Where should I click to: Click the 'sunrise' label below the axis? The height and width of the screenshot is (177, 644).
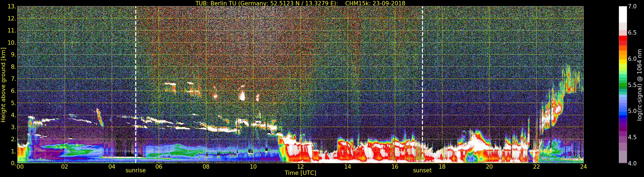[135, 170]
